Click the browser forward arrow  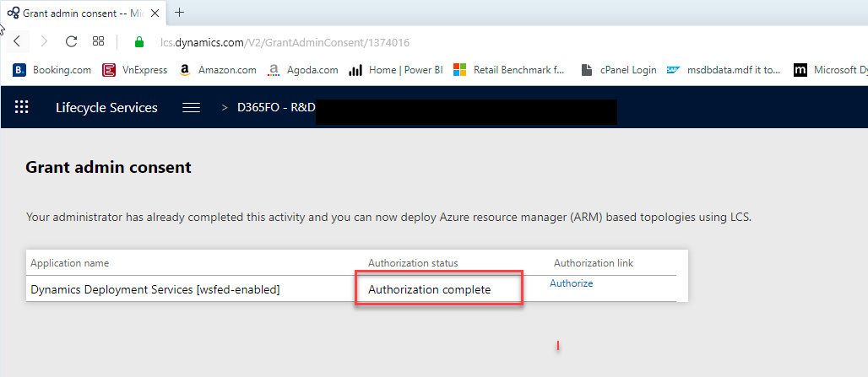pos(44,41)
